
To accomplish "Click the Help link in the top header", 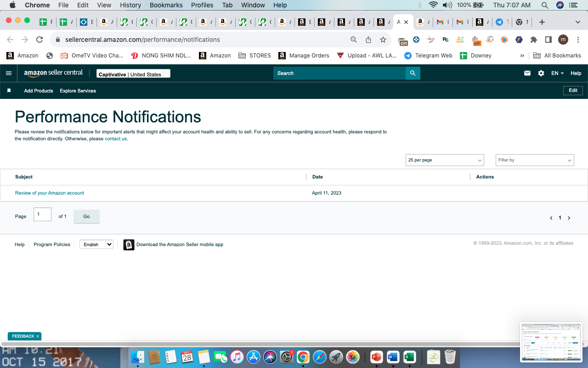I will [x=576, y=73].
